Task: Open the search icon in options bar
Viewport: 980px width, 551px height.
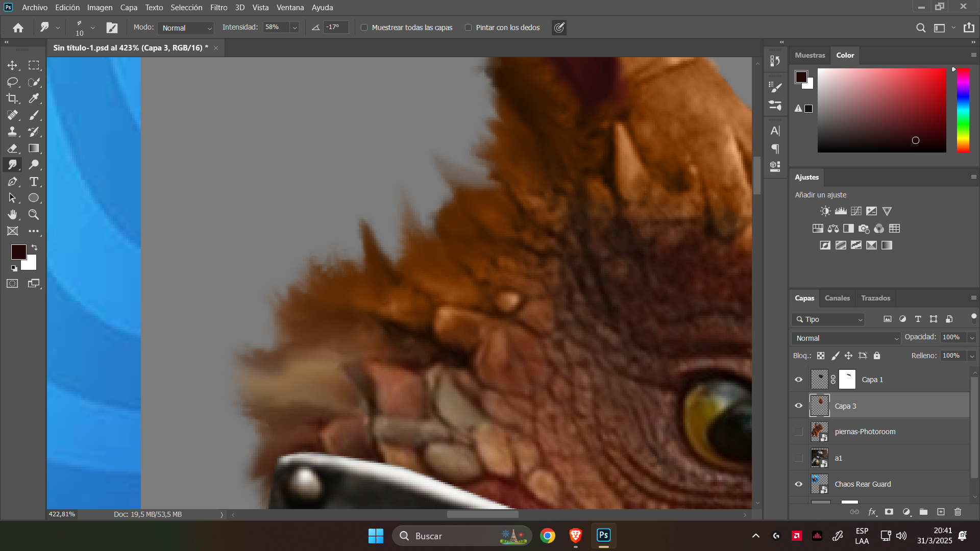Action: (x=920, y=28)
